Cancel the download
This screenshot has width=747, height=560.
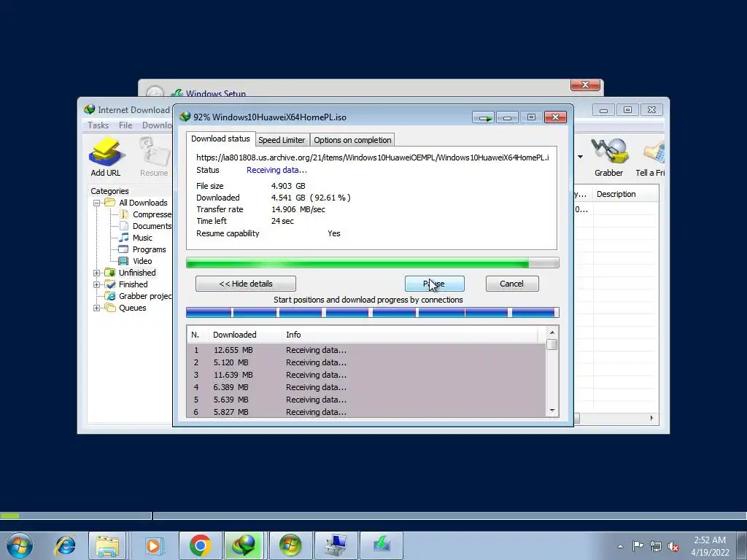(x=512, y=284)
